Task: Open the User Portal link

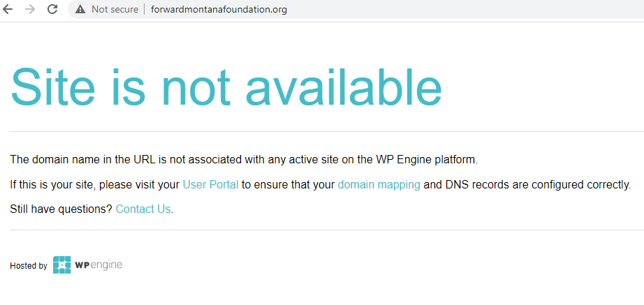Action: click(210, 185)
